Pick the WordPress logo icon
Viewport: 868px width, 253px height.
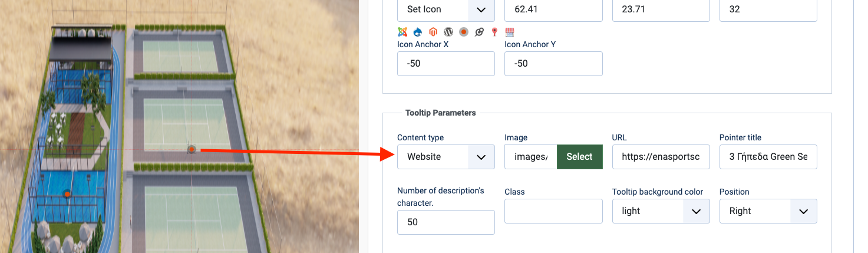pyautogui.click(x=448, y=32)
